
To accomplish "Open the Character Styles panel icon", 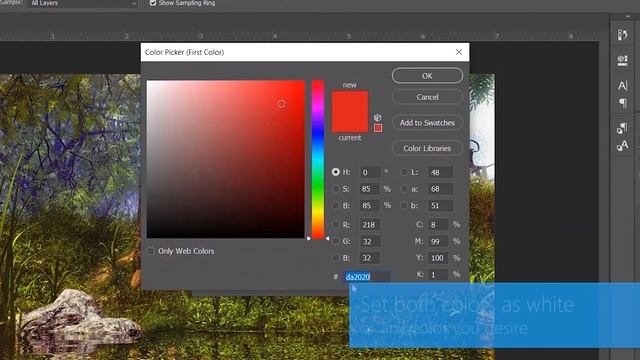I will pos(622,146).
